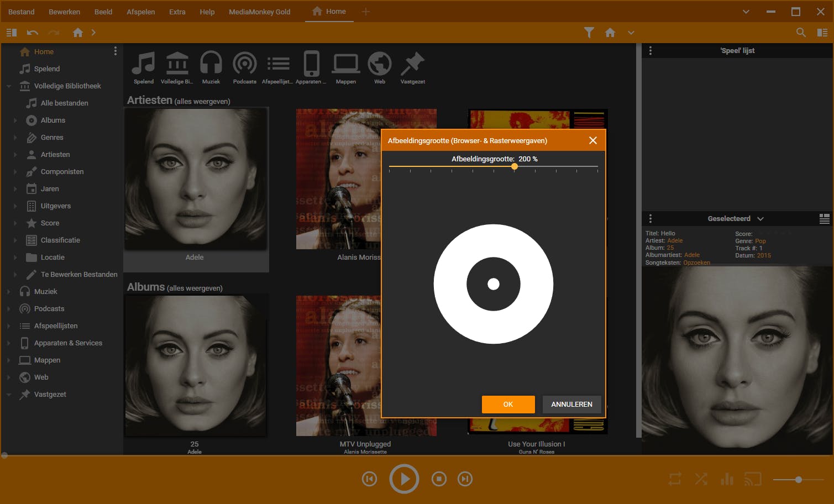Click the Afbeeldingsgrootte slider handle
834x504 pixels.
(x=515, y=166)
